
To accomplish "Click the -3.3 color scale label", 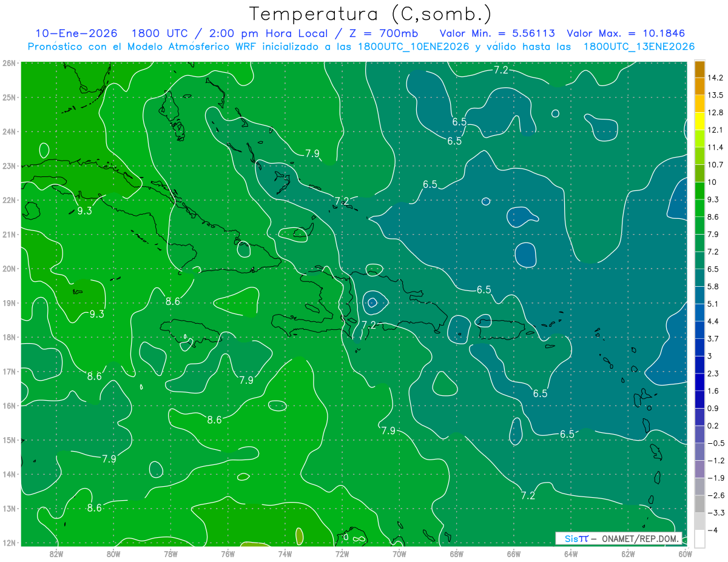I will pyautogui.click(x=715, y=512).
